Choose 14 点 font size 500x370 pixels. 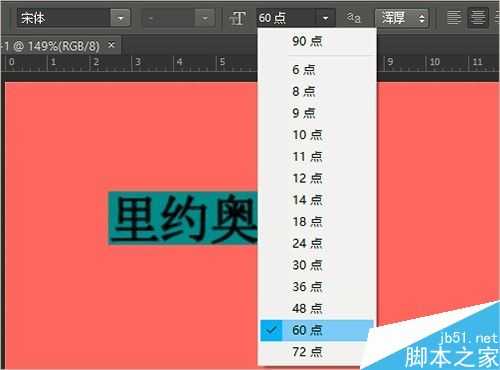click(x=317, y=200)
